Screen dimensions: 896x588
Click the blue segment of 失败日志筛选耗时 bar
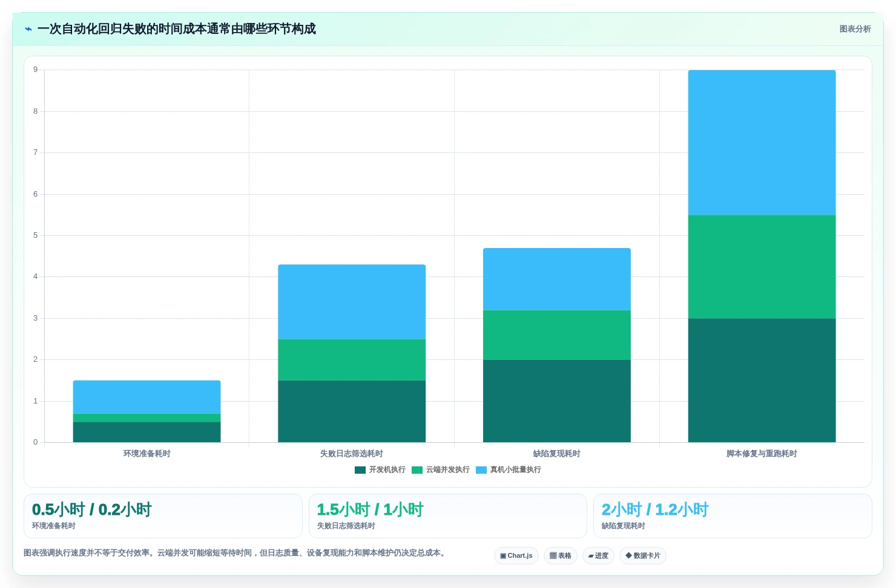pos(352,302)
